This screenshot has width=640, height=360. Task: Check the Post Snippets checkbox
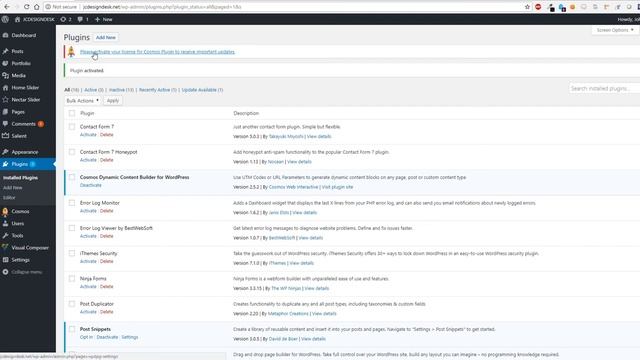pos(72,329)
